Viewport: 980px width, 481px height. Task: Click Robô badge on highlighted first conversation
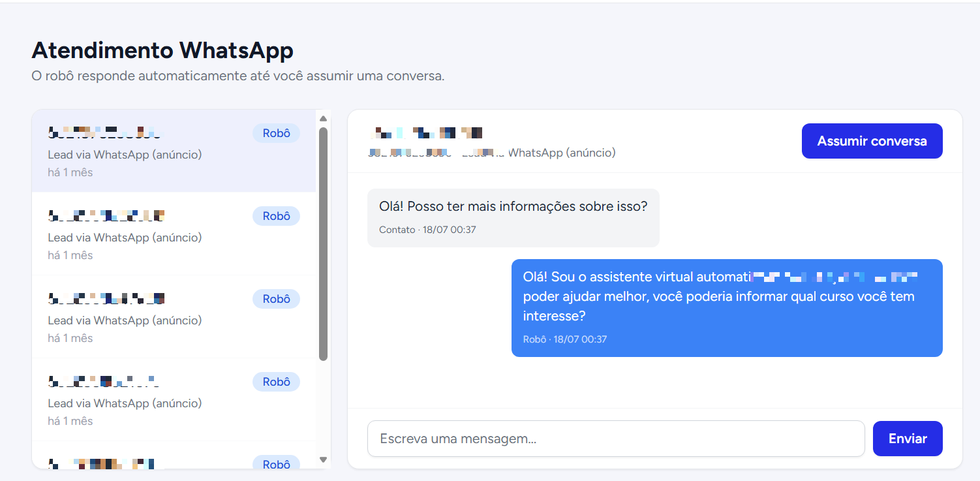[276, 133]
